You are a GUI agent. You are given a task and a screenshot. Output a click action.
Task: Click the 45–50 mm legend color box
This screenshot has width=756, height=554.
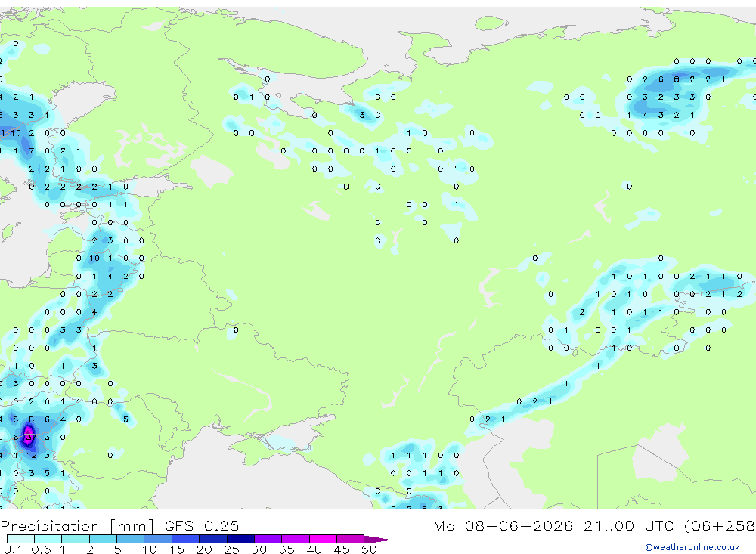click(351, 539)
